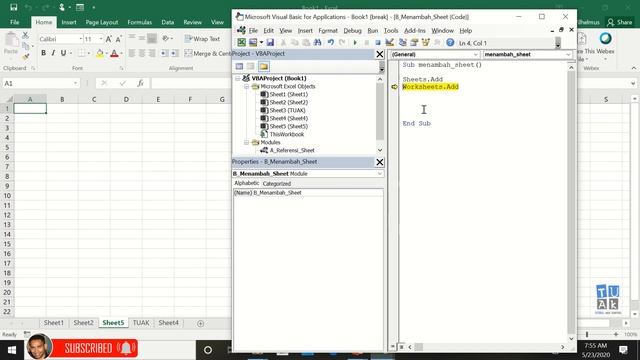Click the Break pause icon in VBA toolbar
This screenshot has width=640, height=360.
367,42
